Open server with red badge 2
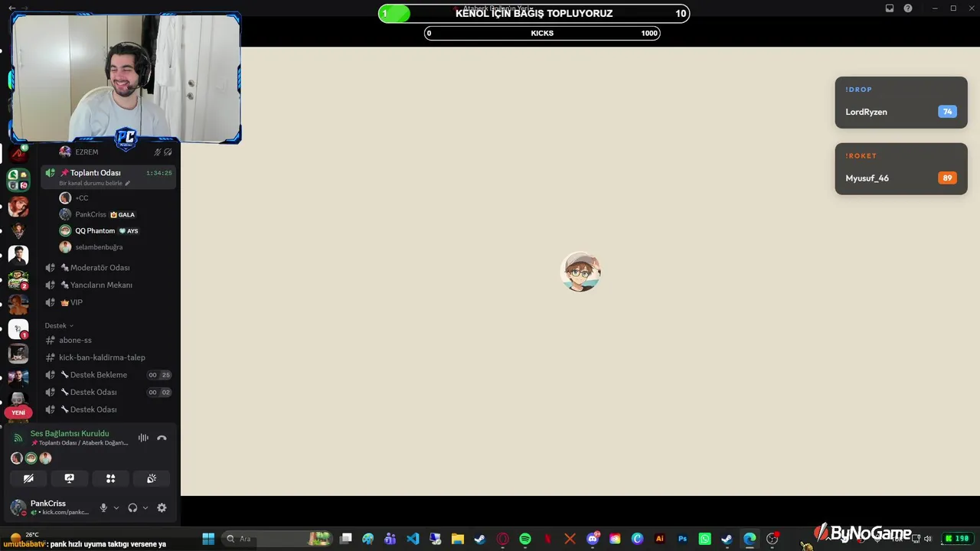 coord(18,280)
